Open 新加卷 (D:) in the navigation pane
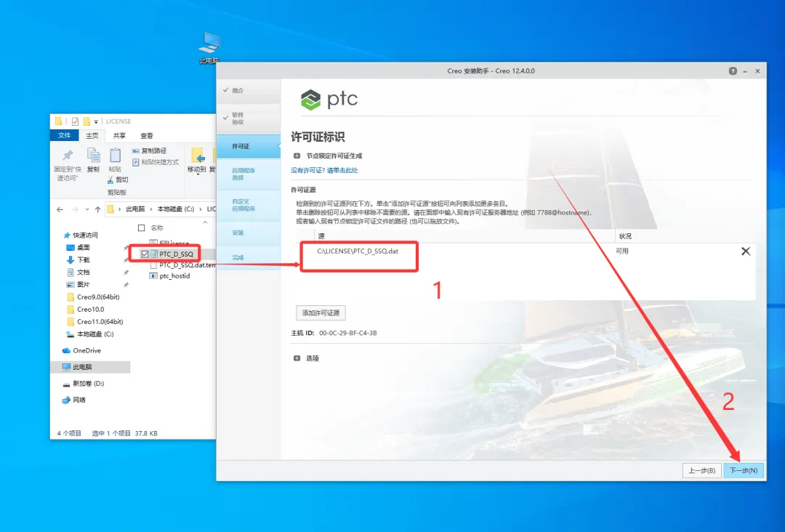The width and height of the screenshot is (785, 532). tap(88, 383)
